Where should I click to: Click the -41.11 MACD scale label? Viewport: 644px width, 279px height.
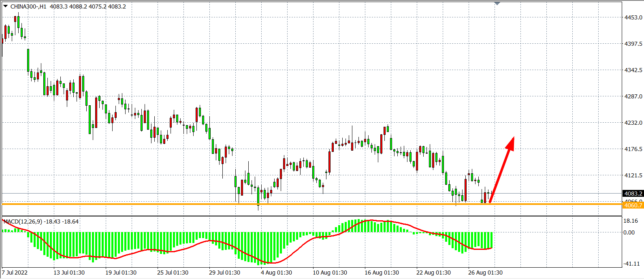point(631,264)
